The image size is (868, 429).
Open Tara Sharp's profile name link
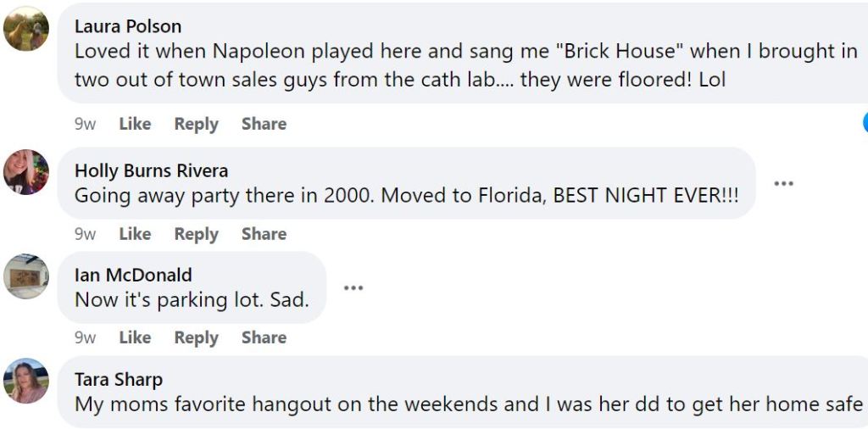pyautogui.click(x=119, y=380)
